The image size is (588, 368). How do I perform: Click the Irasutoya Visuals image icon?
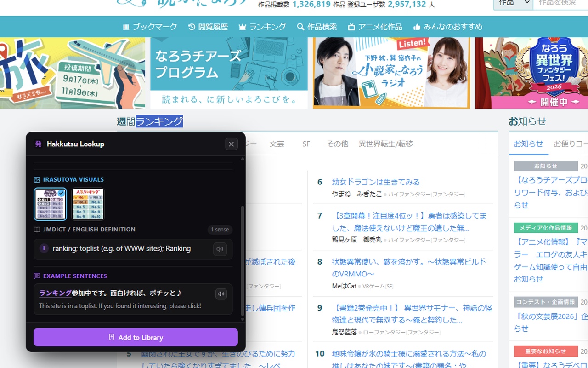click(37, 179)
